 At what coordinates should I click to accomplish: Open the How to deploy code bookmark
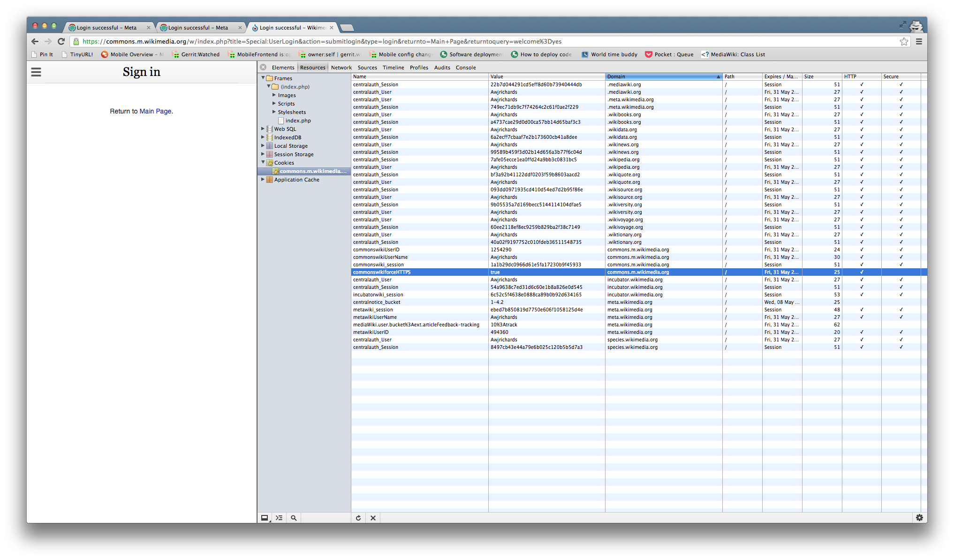pyautogui.click(x=541, y=54)
